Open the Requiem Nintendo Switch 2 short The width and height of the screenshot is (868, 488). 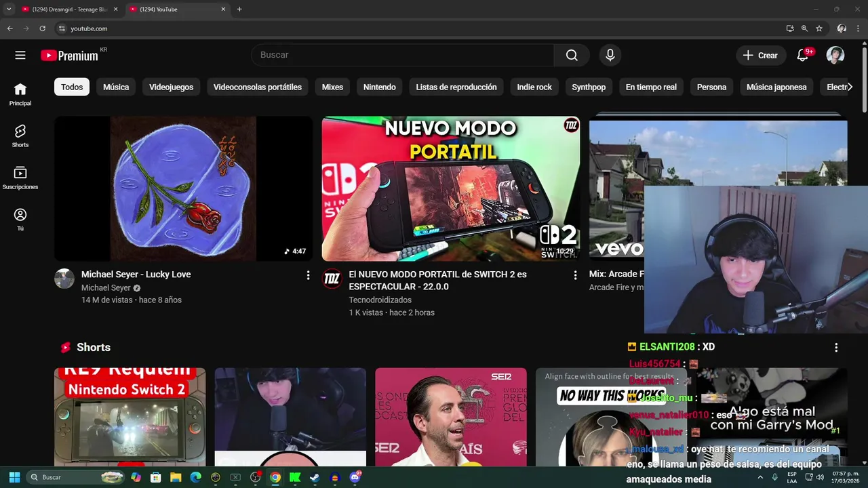coord(130,417)
